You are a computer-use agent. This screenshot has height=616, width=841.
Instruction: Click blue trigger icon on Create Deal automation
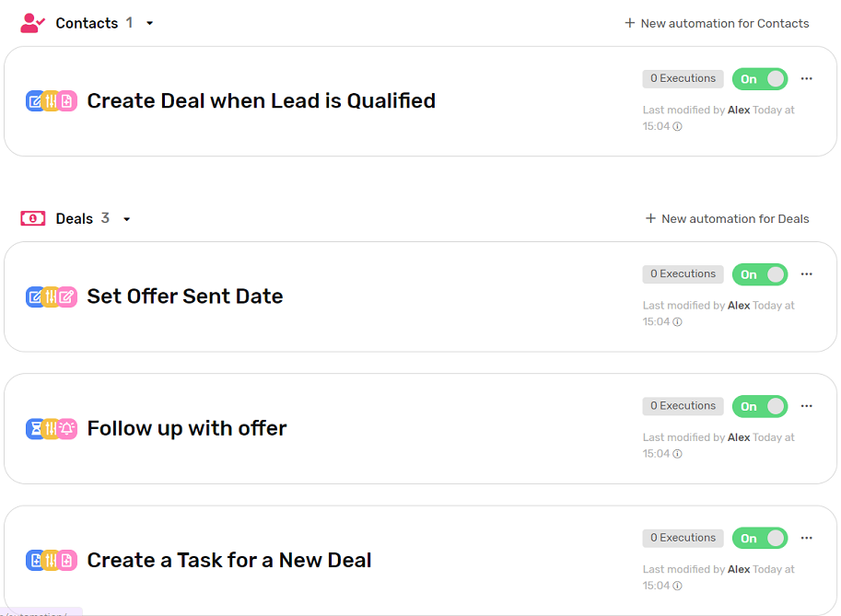(x=35, y=100)
